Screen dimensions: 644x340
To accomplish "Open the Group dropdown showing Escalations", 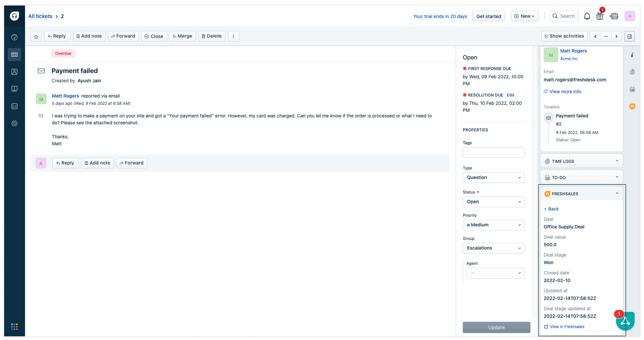I will point(493,248).
